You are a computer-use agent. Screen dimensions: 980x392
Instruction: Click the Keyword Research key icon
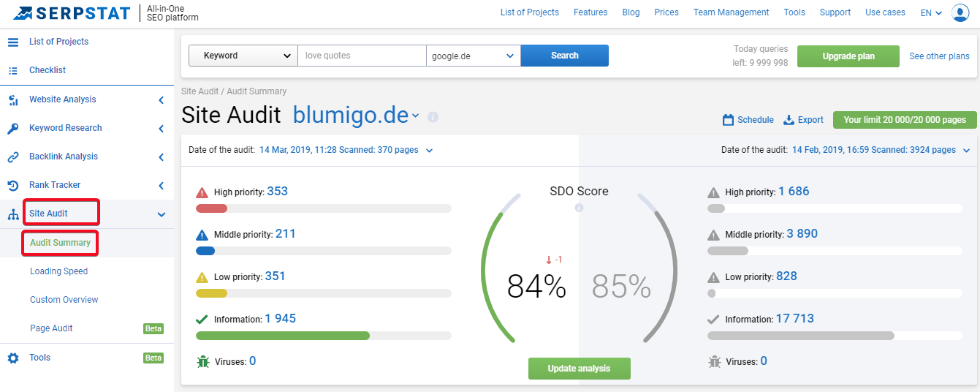13,128
